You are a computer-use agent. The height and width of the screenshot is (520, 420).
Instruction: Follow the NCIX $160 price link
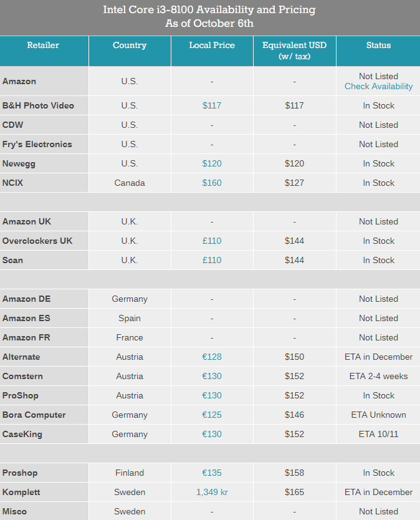pyautogui.click(x=212, y=183)
